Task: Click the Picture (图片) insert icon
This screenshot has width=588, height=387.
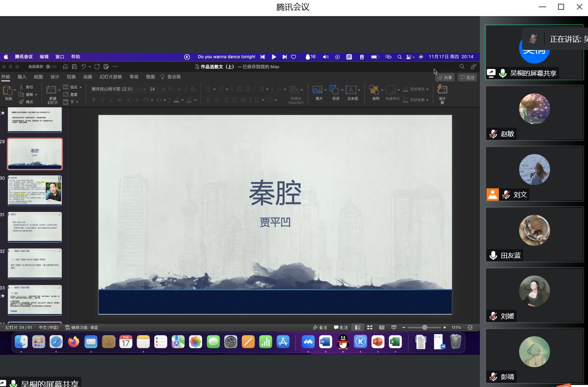Action: (317, 90)
